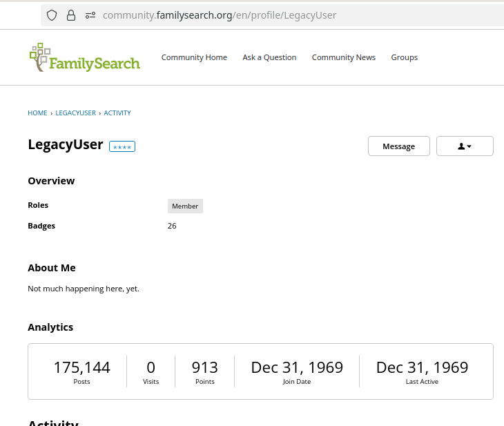
Task: Click the four-star rank badge beside LegacyUser
Action: tap(122, 146)
